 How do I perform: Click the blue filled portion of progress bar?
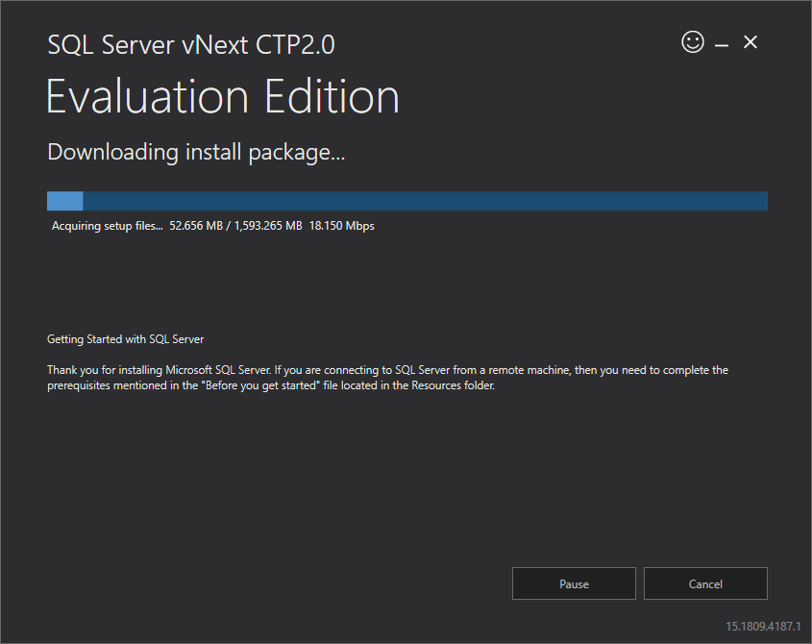pos(63,201)
